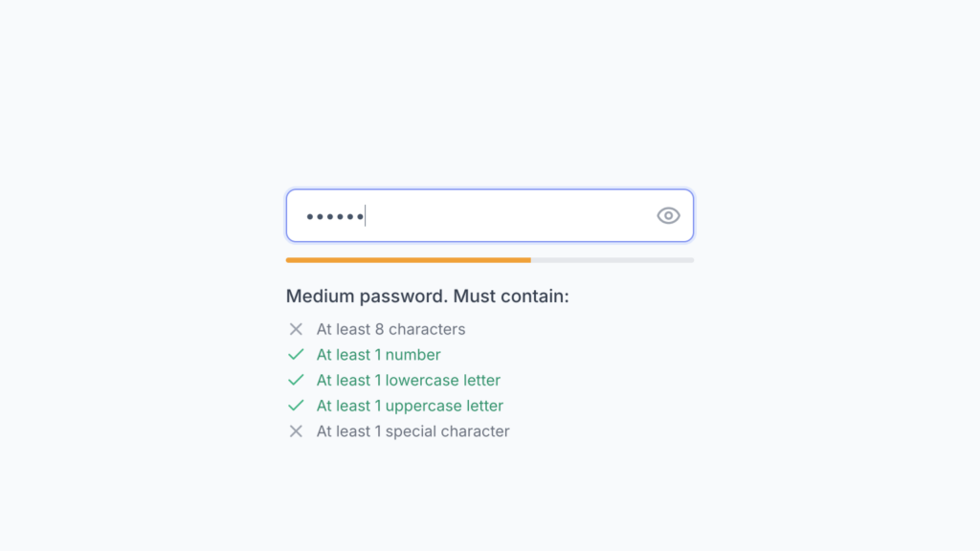Click inside the password input field
980x551 pixels.
[479, 215]
